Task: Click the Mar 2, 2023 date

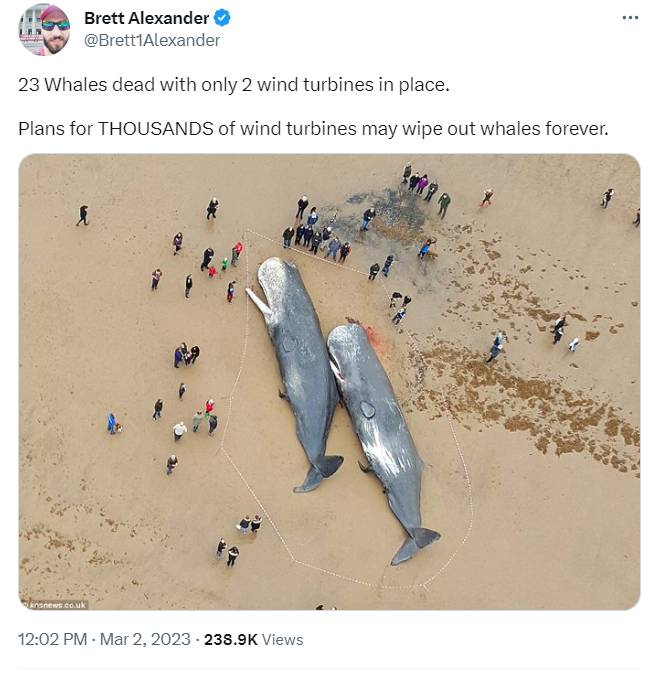Action: pyautogui.click(x=145, y=639)
